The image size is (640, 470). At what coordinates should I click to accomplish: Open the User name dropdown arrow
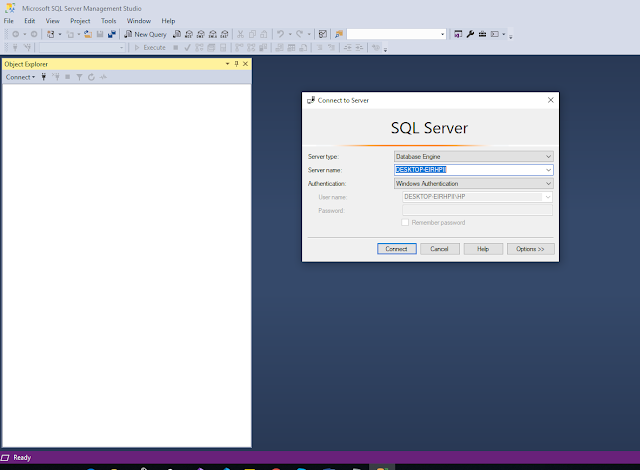pos(548,197)
